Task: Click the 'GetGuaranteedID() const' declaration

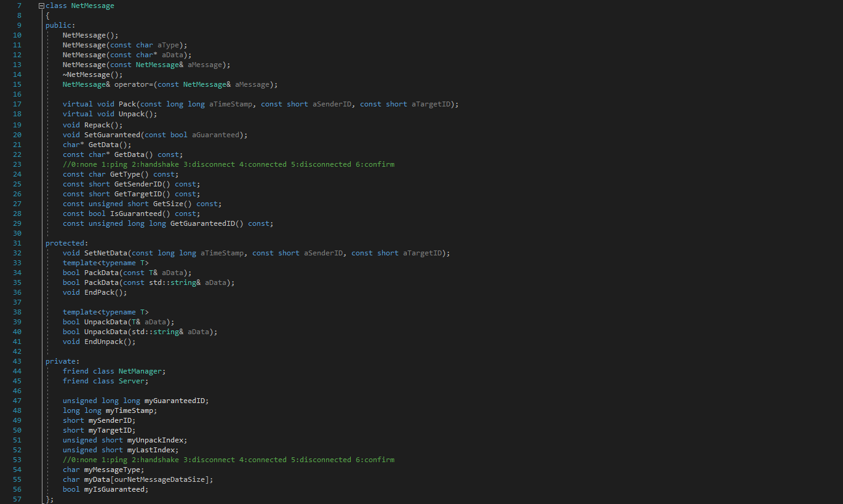Action: click(x=168, y=223)
